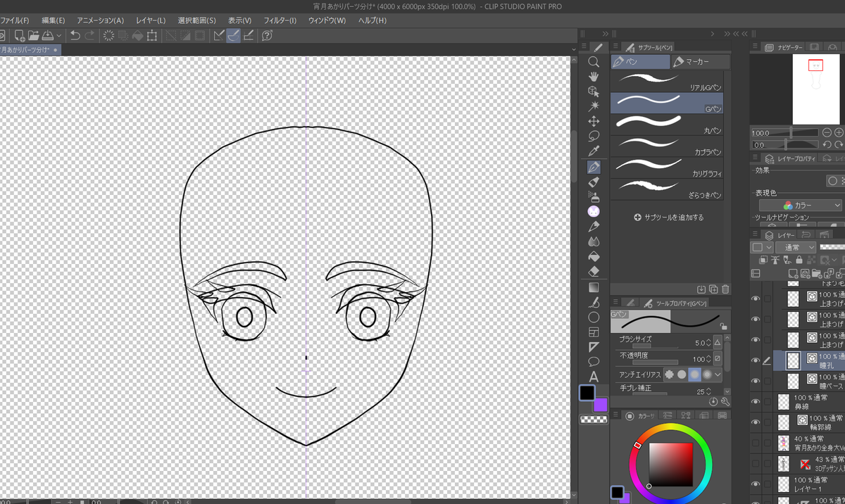This screenshot has height=504, width=845.
Task: Select the Eraser tool
Action: 594,271
